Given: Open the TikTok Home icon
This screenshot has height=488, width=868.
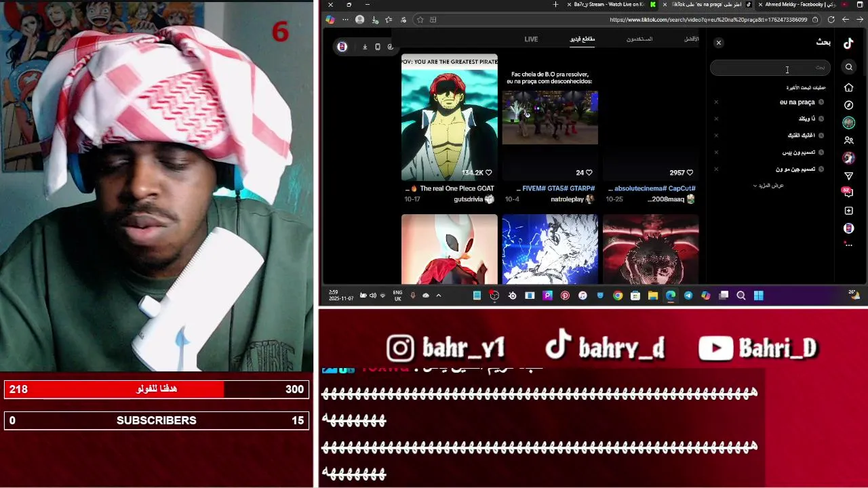Looking at the screenshot, I should click(x=848, y=87).
